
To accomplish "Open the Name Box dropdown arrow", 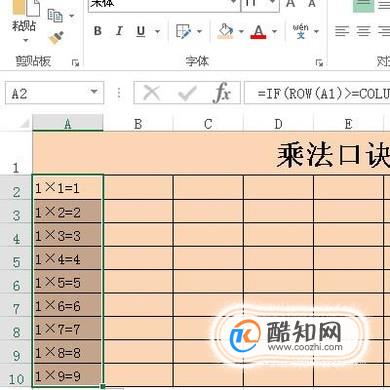I will [94, 92].
